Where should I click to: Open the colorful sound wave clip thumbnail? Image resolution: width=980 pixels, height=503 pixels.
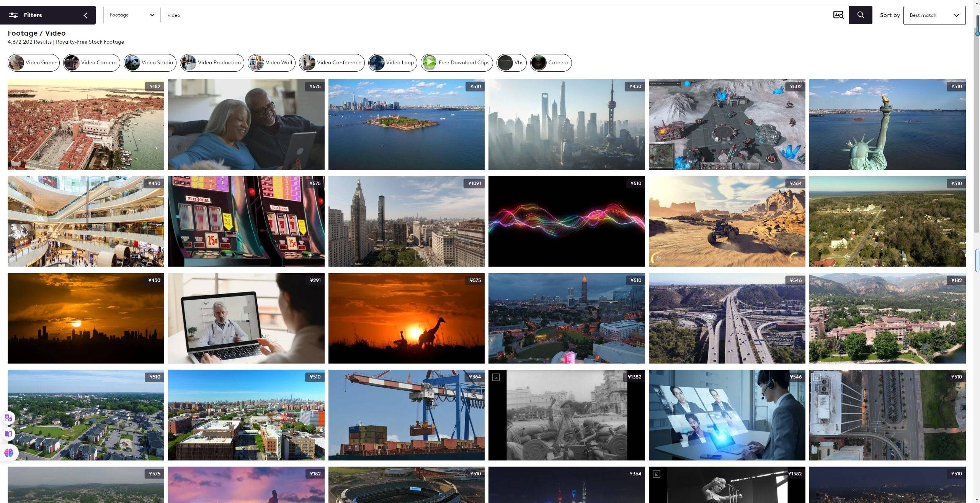pyautogui.click(x=567, y=221)
